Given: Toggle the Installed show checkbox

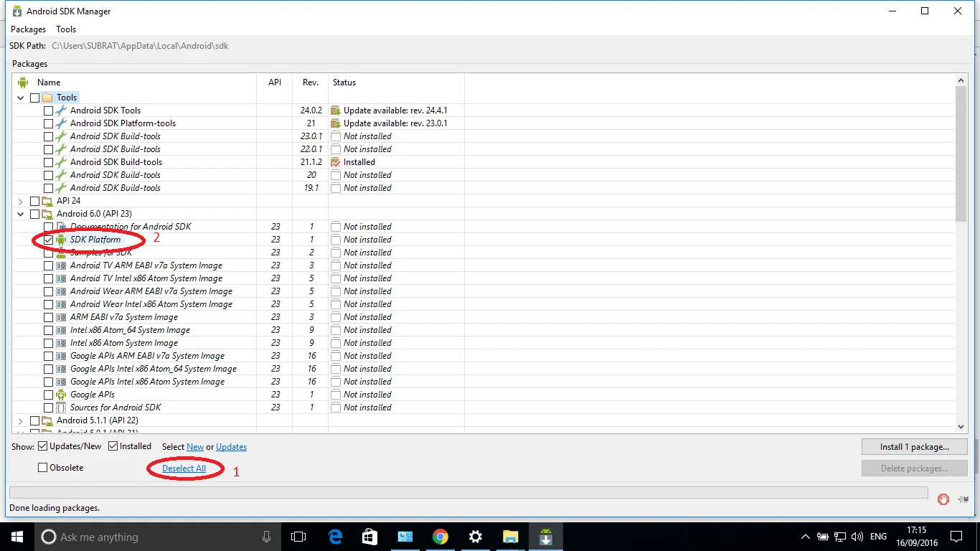Looking at the screenshot, I should tap(113, 446).
